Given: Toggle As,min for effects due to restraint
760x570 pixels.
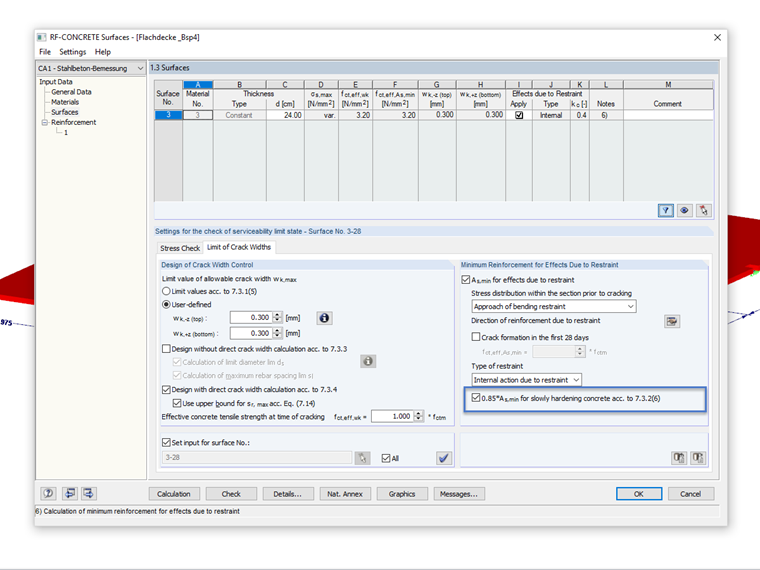Looking at the screenshot, I should pos(466,280).
